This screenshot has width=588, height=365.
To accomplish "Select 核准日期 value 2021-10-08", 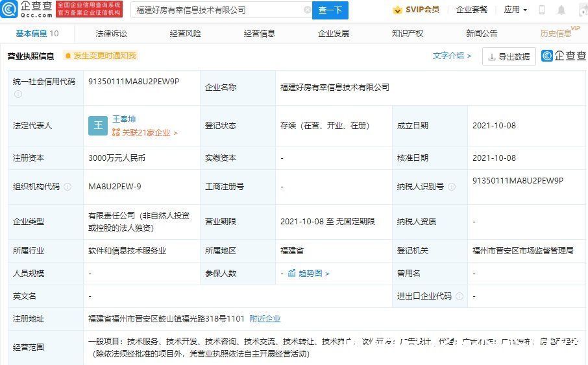I will click(x=494, y=158).
